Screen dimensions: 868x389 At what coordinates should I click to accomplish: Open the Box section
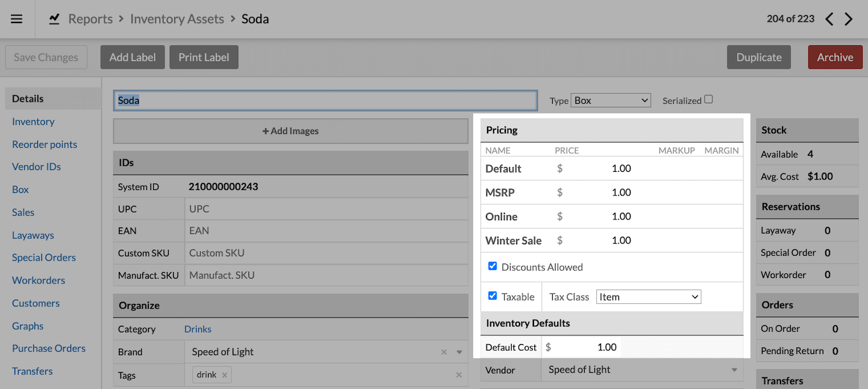pyautogui.click(x=20, y=189)
